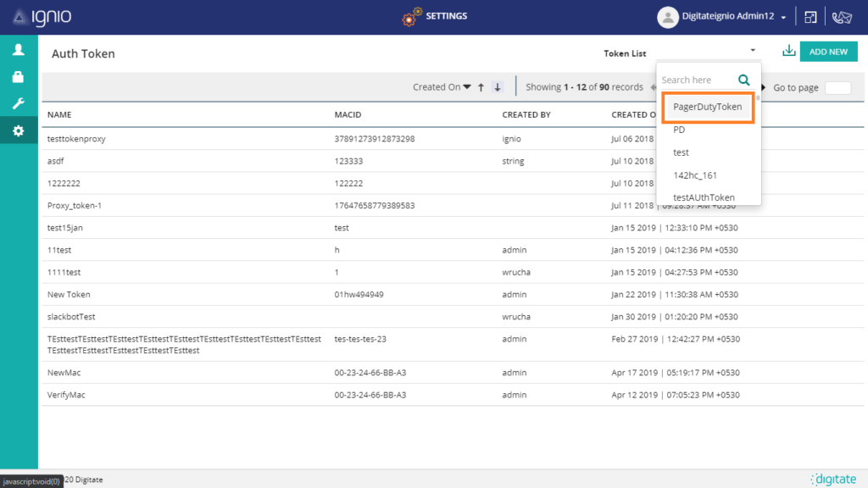868x488 pixels.
Task: Open the phone and mail contact icon
Action: pos(842,17)
